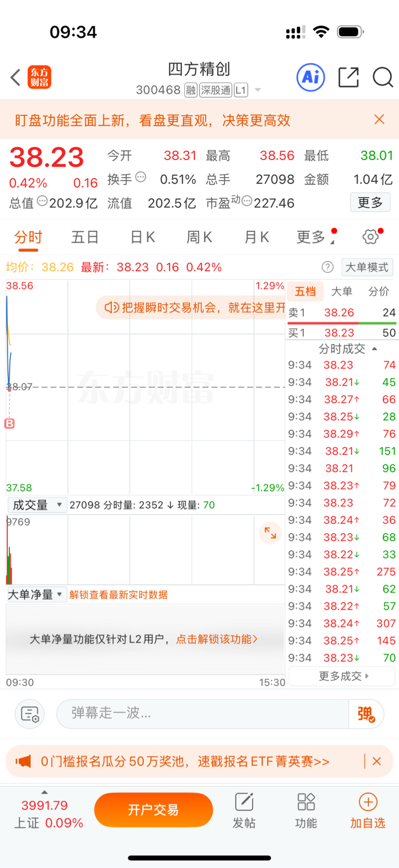Tap the 总值 info icon
The image size is (399, 868).
42,201
